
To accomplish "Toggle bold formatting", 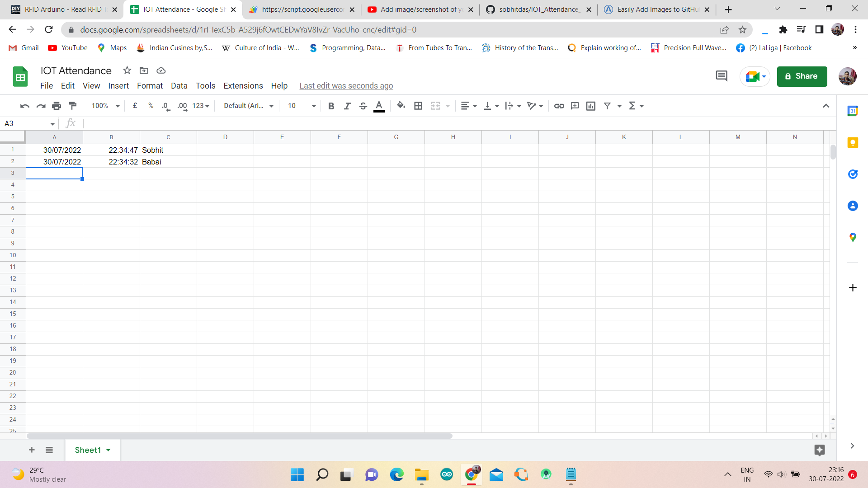I will (331, 106).
